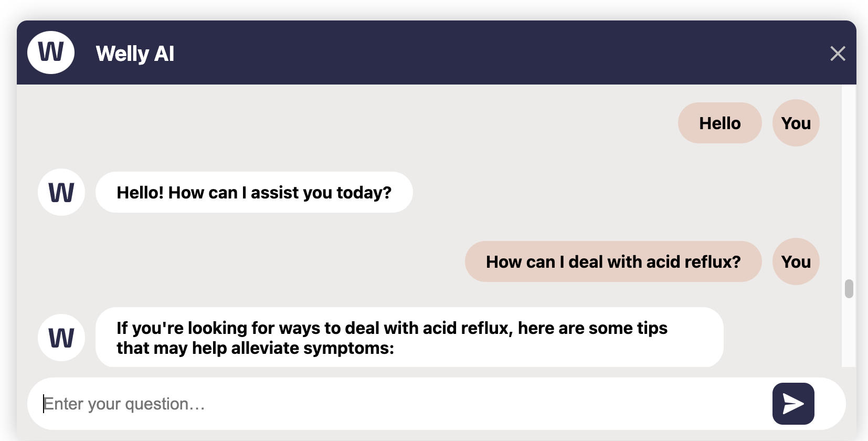Click the Welly AI title text
The height and width of the screenshot is (441, 868).
tap(135, 54)
